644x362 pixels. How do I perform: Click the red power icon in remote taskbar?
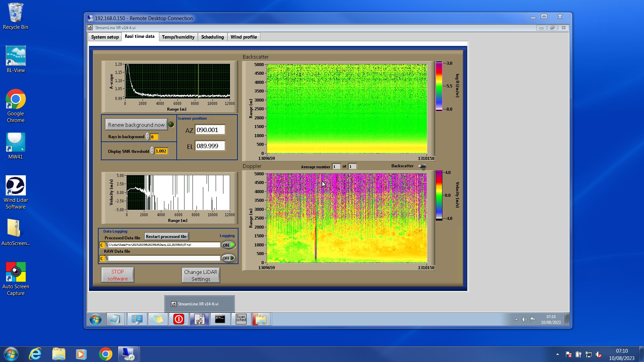179,319
